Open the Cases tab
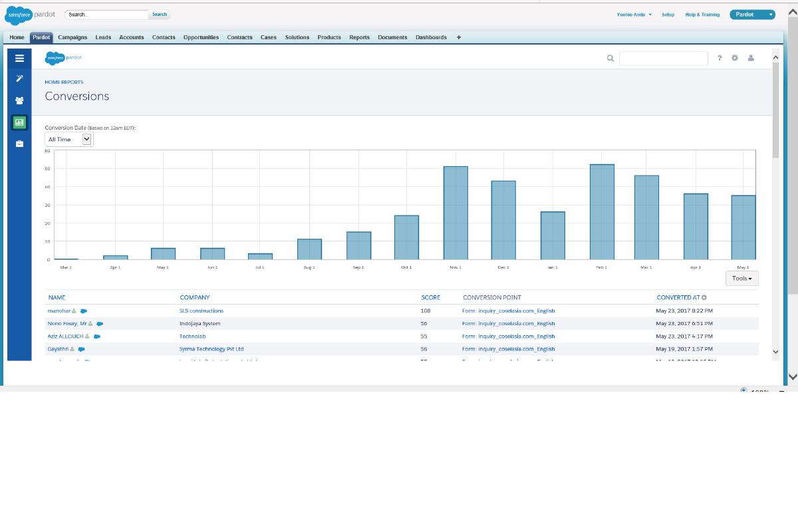The image size is (798, 532). point(269,37)
